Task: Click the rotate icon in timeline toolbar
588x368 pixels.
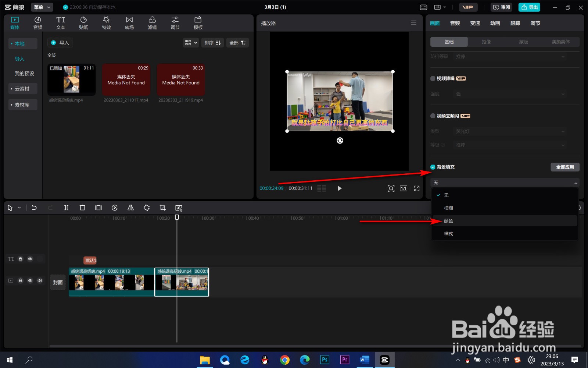Action: (147, 208)
